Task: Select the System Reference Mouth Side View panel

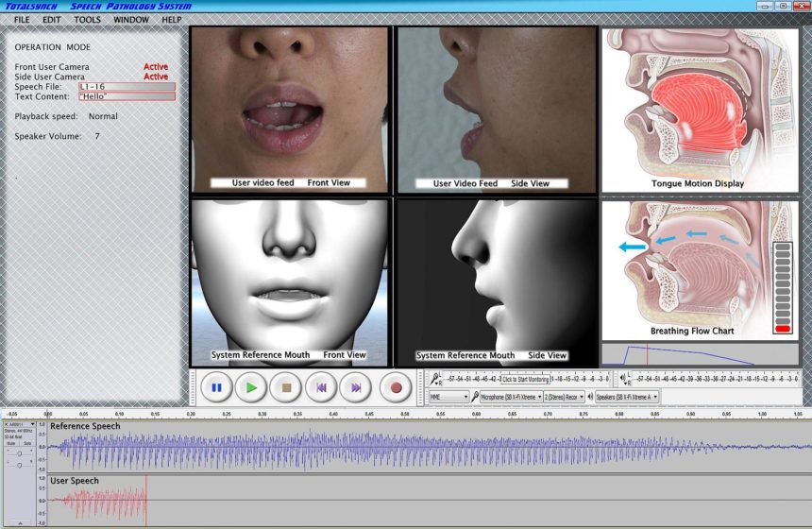Action: [x=497, y=282]
